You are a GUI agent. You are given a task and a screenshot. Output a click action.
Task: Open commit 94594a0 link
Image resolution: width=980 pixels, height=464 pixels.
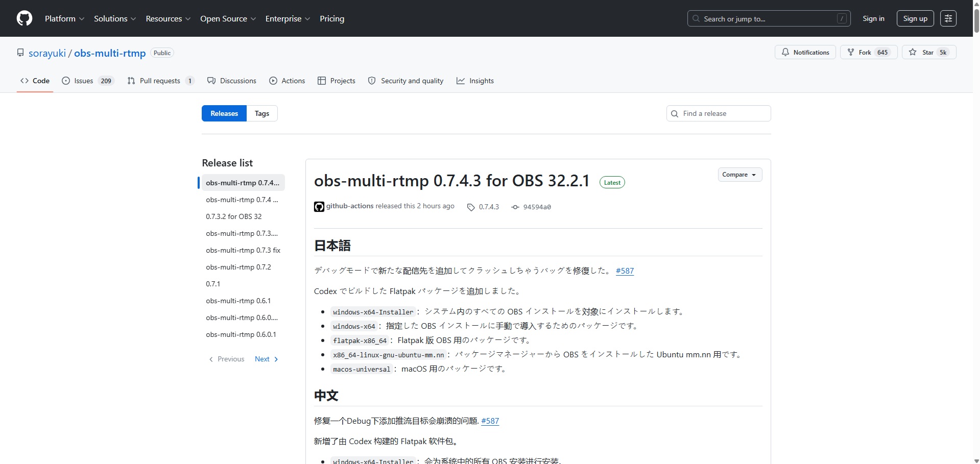tap(537, 207)
